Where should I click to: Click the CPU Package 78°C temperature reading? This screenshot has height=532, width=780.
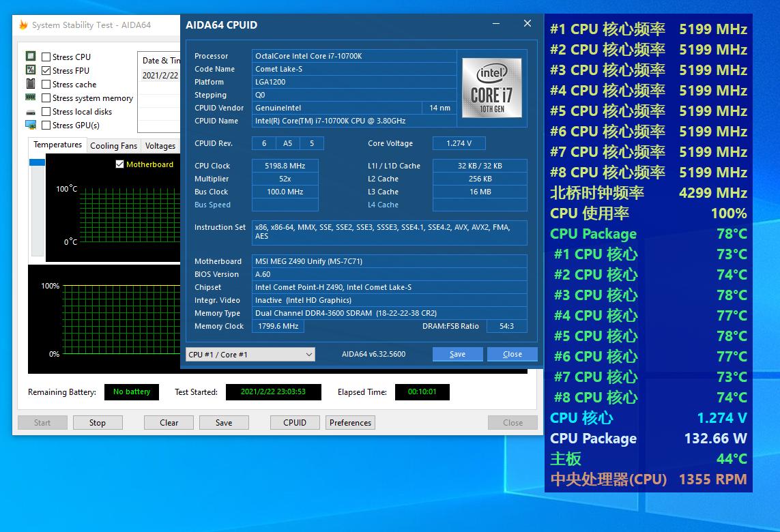[648, 234]
